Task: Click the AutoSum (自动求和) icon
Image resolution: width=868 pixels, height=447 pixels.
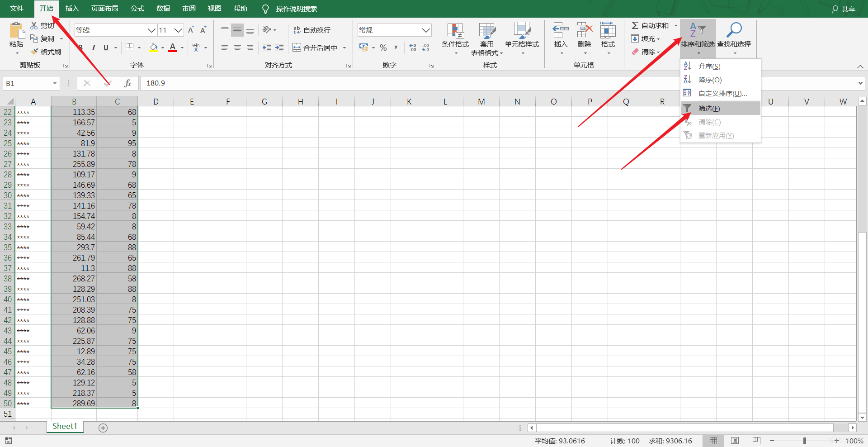Action: tap(635, 25)
